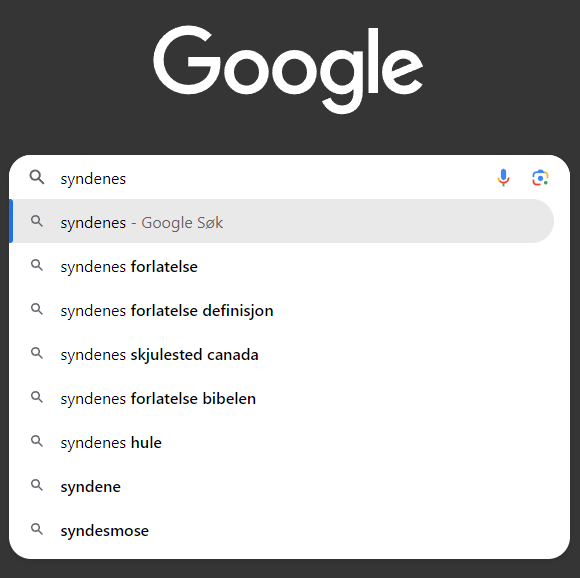Select the 'syndenes hule' suggestion
580x578 pixels.
point(281,443)
